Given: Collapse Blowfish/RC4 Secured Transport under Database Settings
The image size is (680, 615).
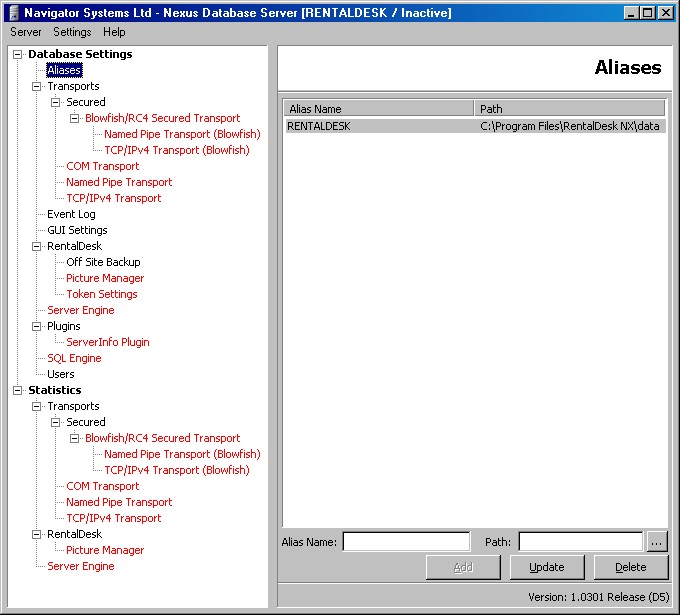Looking at the screenshot, I should pyautogui.click(x=75, y=118).
